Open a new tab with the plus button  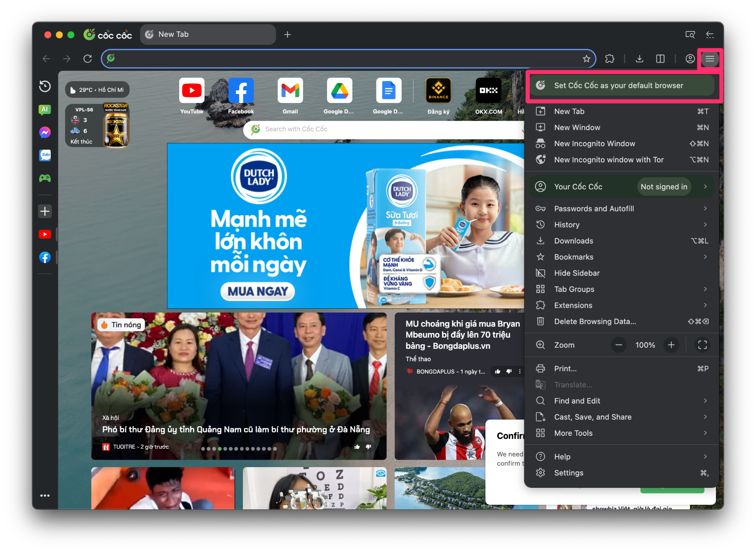pos(288,34)
